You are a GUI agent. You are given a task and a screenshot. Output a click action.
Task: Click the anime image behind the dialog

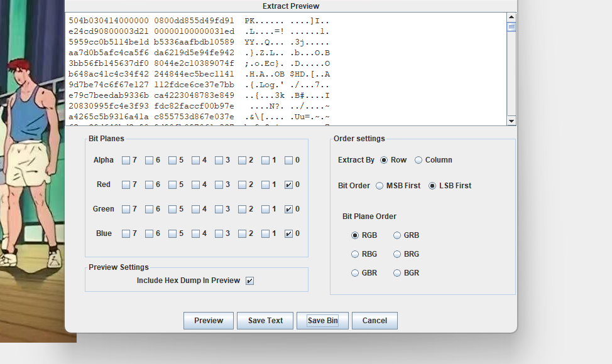pyautogui.click(x=32, y=171)
